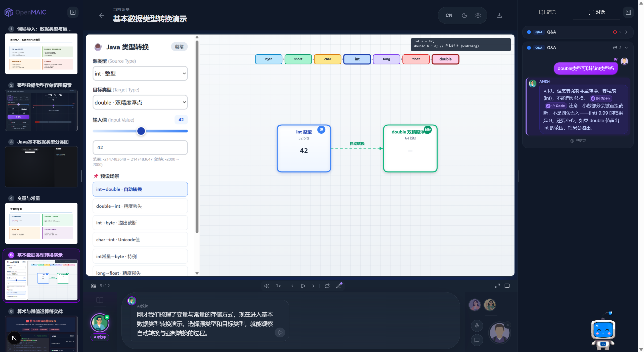Open the Open badge in AI reply

pos(600,98)
